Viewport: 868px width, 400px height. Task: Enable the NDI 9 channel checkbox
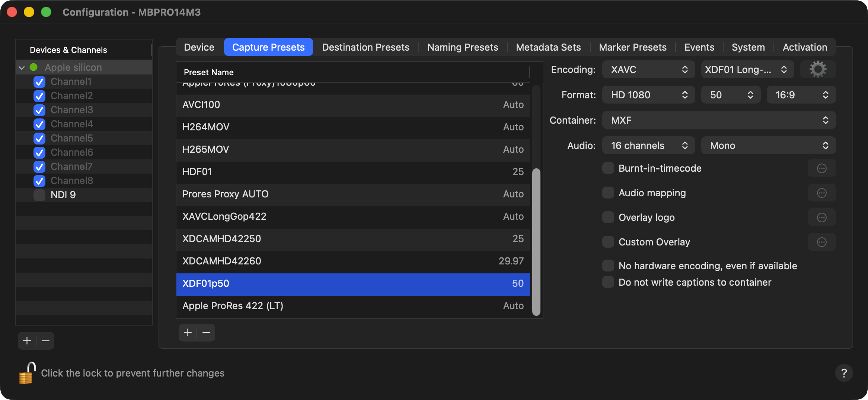click(39, 195)
